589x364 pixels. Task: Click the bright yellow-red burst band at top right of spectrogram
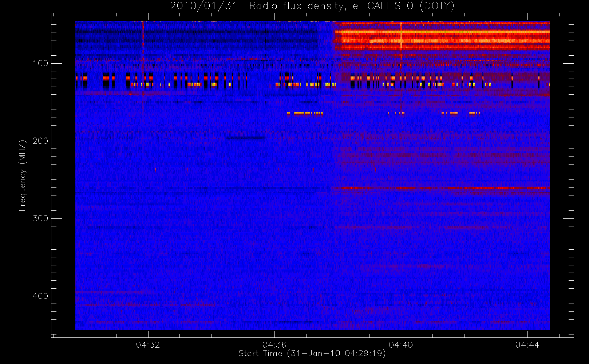[x=441, y=36]
